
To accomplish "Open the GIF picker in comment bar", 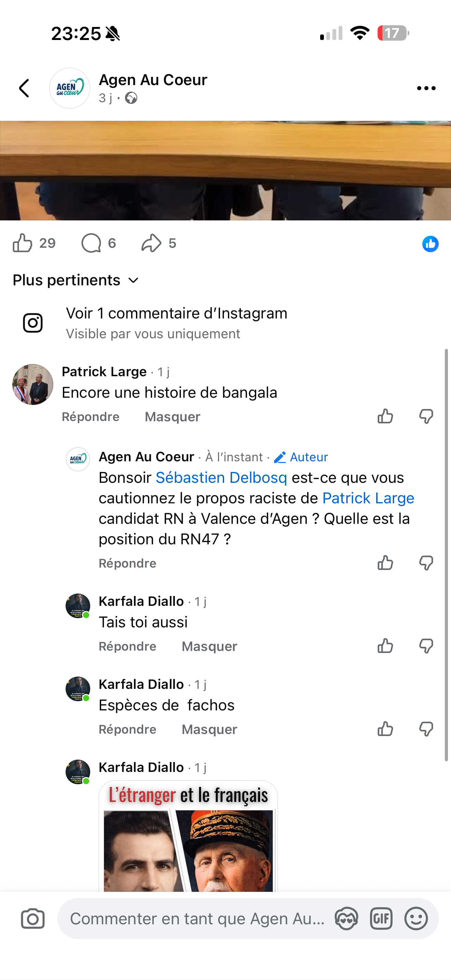I will (381, 919).
